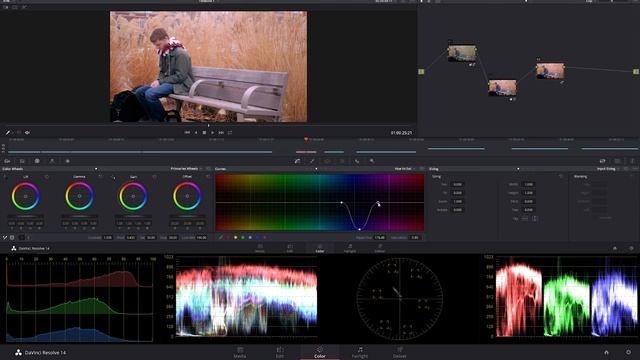Jump to the first frame
The height and width of the screenshot is (360, 640).
pyautogui.click(x=187, y=133)
